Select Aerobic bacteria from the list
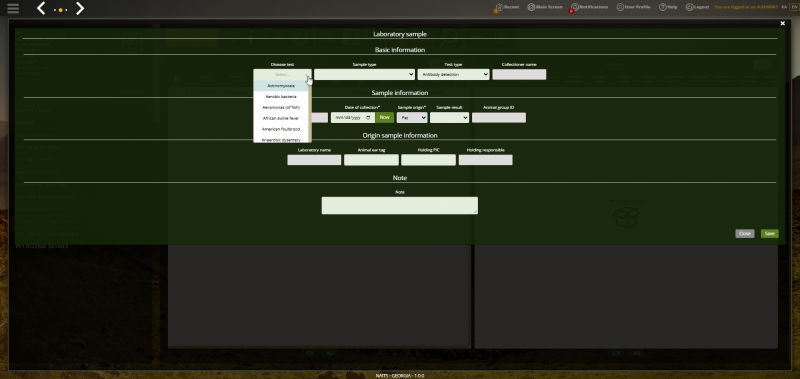This screenshot has height=379, width=800. pyautogui.click(x=281, y=96)
